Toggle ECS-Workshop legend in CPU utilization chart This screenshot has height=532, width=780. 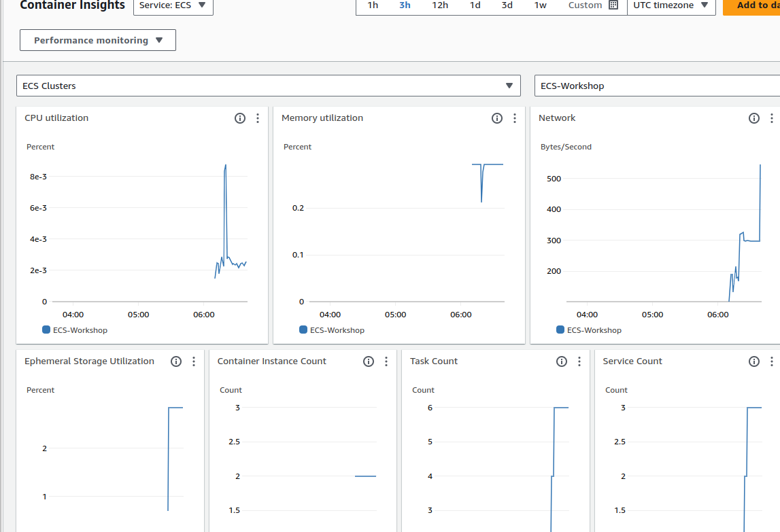click(75, 330)
